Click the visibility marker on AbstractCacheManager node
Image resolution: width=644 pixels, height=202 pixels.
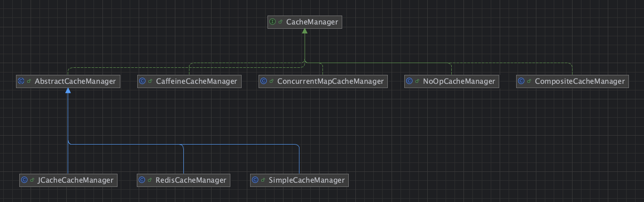pyautogui.click(x=29, y=81)
